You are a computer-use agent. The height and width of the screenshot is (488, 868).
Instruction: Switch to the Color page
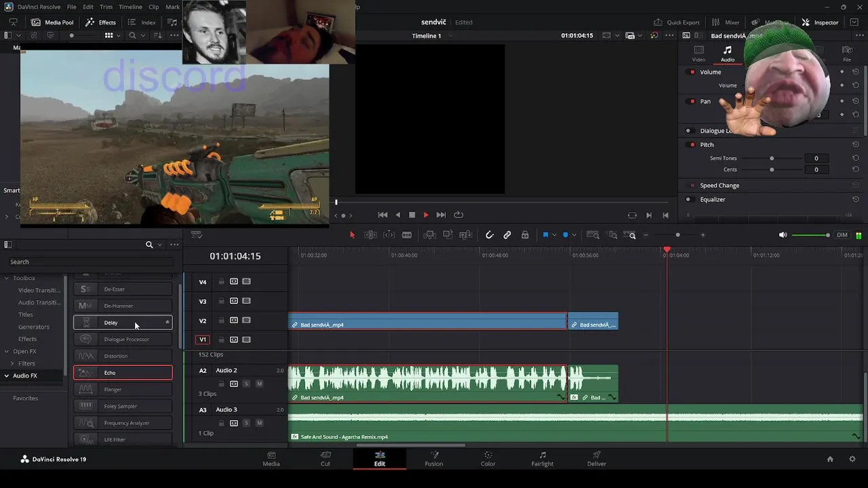[488, 459]
